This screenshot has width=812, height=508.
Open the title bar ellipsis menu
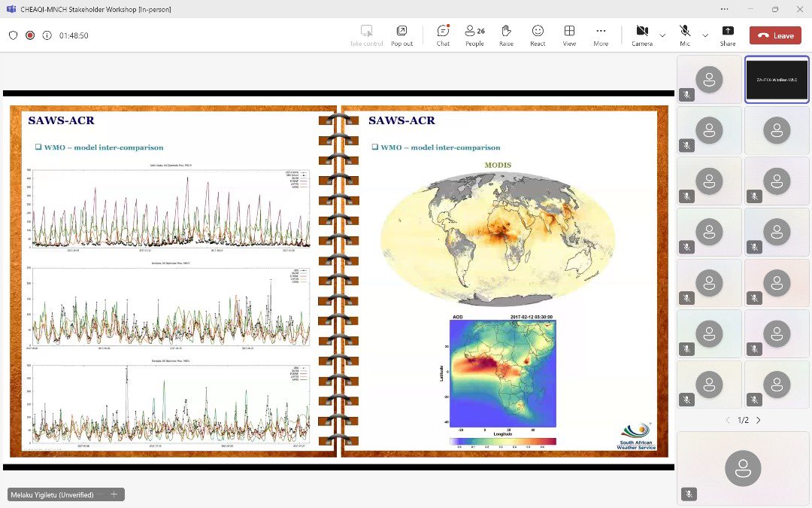[x=725, y=9]
